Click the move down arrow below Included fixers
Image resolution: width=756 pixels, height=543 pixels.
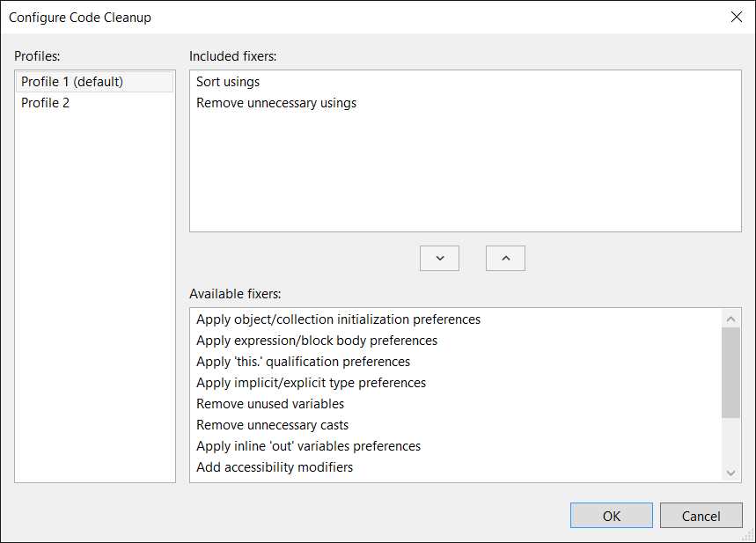pyautogui.click(x=439, y=258)
